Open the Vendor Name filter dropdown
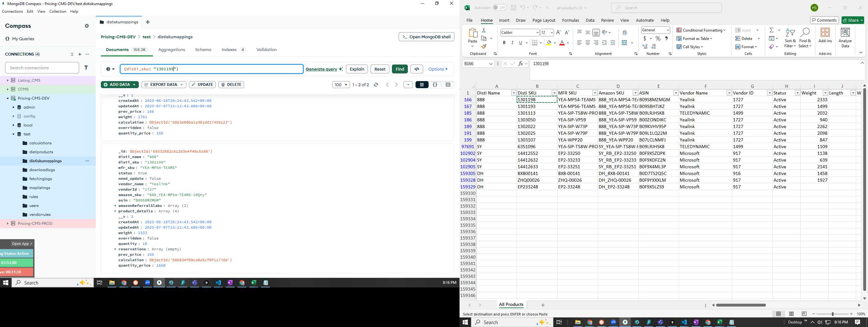Viewport: 868px width, 327px height. 729,93
